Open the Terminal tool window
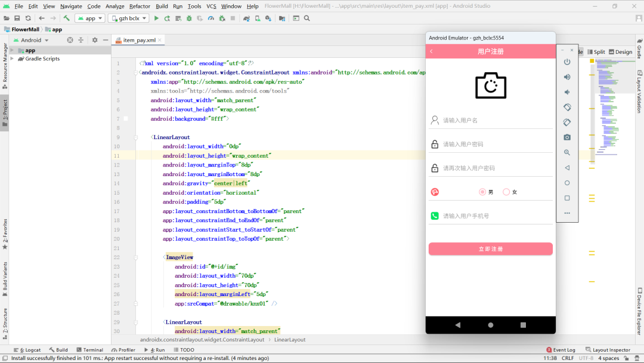This screenshot has height=363, width=644. pos(89,350)
